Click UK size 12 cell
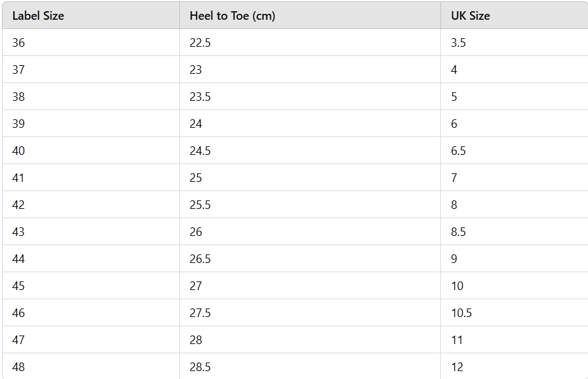 (x=457, y=367)
